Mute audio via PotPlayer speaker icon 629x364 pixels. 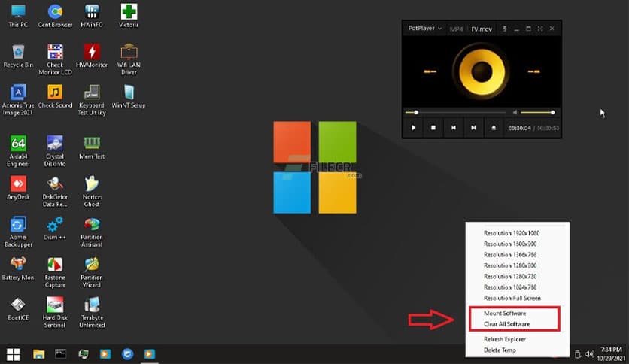pos(515,112)
